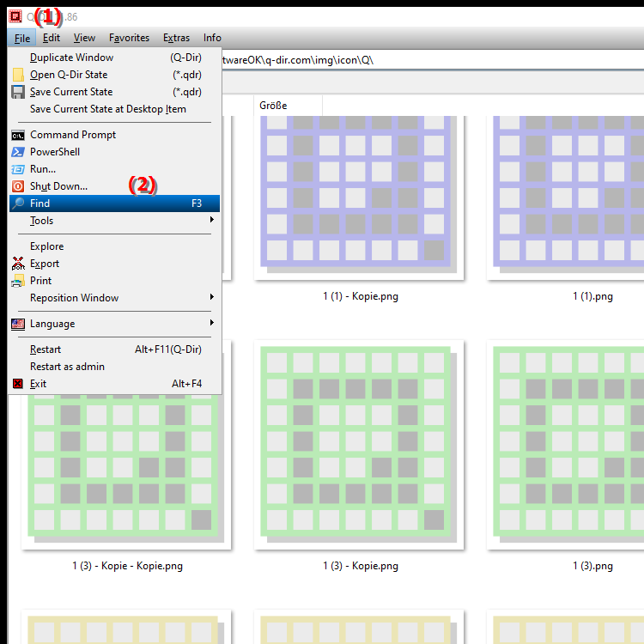Click file name 1 (1) - Kopie.png
Screen dimensions: 644x644
pyautogui.click(x=361, y=296)
